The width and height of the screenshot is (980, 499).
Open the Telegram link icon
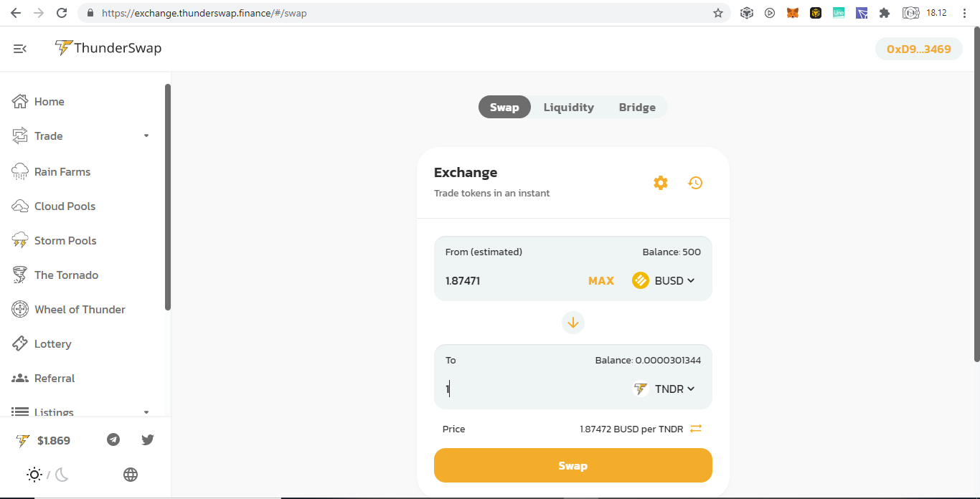pos(113,439)
